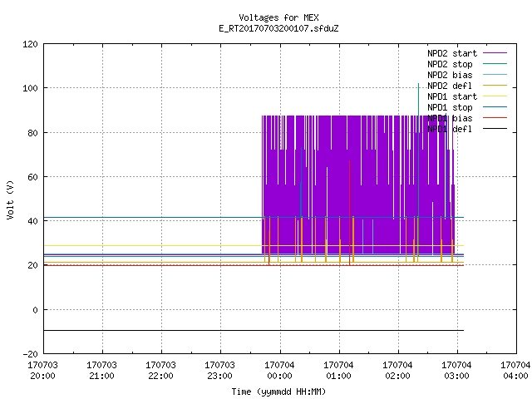Click the y-axis label 'Volt (V)'
Viewport: 532px width, 399px height.
click(x=10, y=199)
